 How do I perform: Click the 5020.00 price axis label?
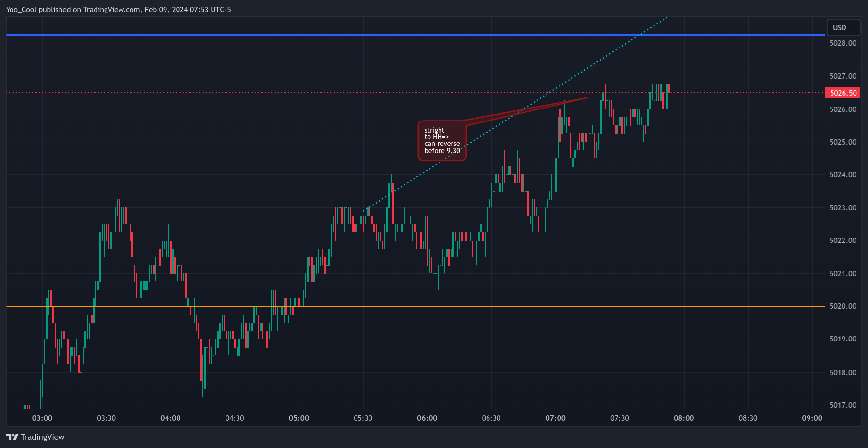coord(843,306)
